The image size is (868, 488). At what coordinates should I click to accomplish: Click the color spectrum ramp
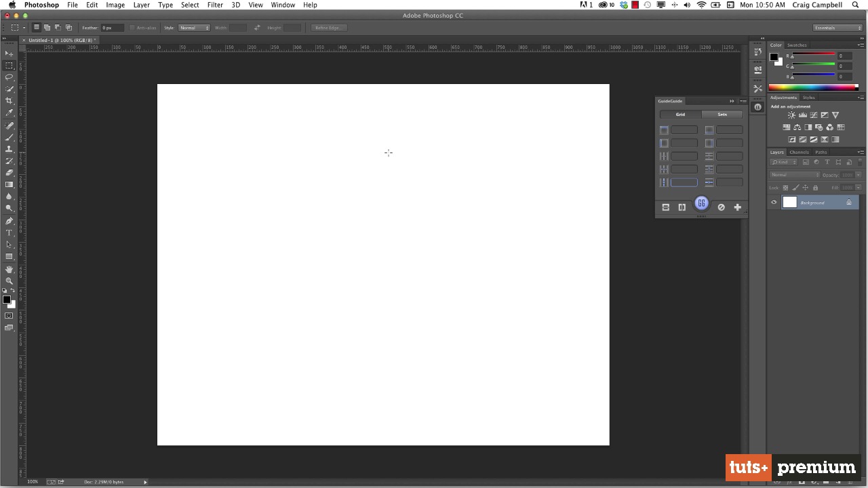tap(813, 87)
